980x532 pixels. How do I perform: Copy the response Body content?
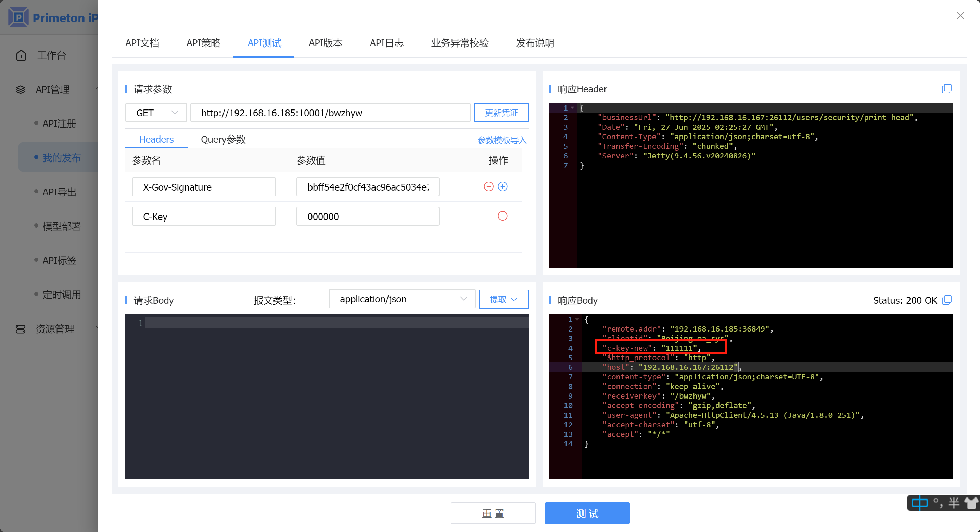pyautogui.click(x=946, y=300)
